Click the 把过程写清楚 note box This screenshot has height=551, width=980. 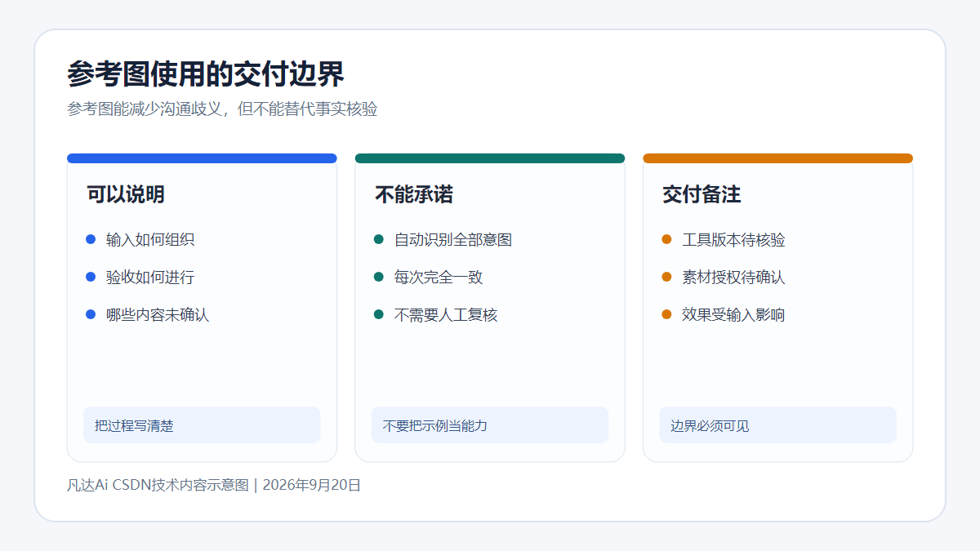click(x=202, y=425)
